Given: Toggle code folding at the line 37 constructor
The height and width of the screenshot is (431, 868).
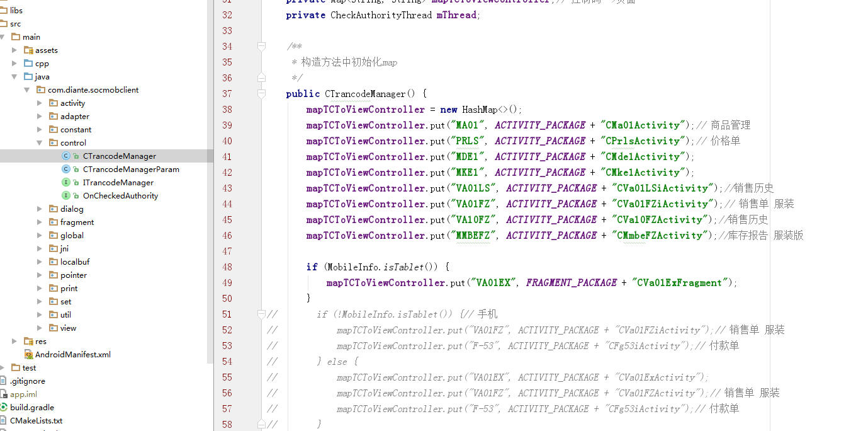Looking at the screenshot, I should (x=261, y=94).
